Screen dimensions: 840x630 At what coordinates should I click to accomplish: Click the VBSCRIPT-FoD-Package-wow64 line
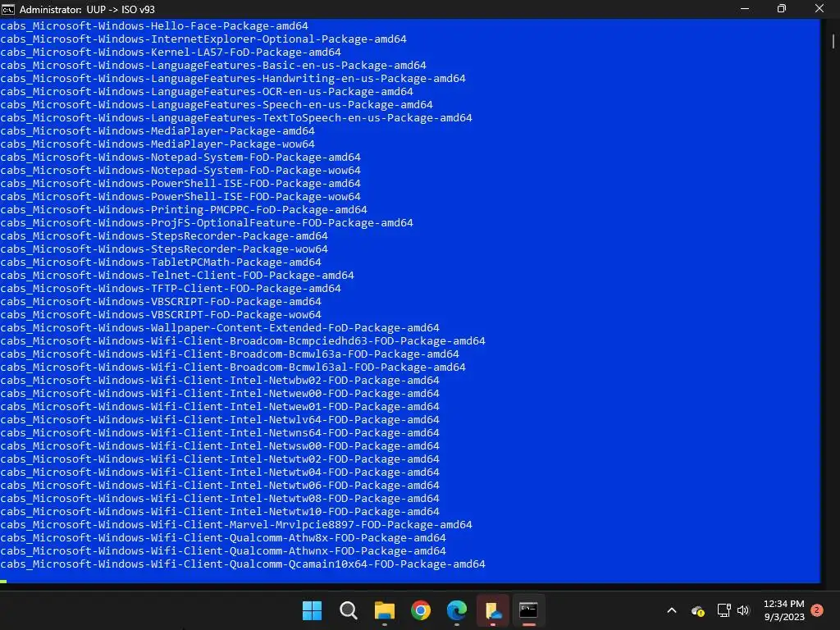coord(161,314)
